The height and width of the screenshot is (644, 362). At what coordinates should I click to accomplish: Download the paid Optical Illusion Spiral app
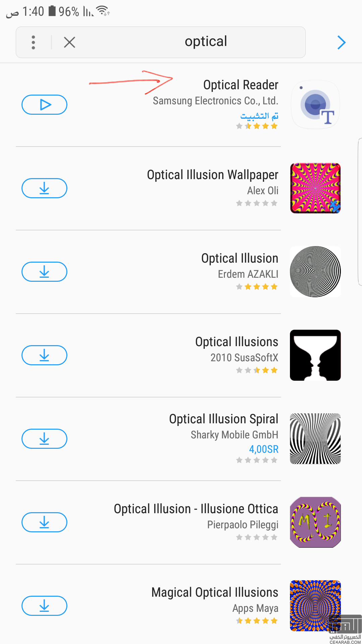pos(45,439)
